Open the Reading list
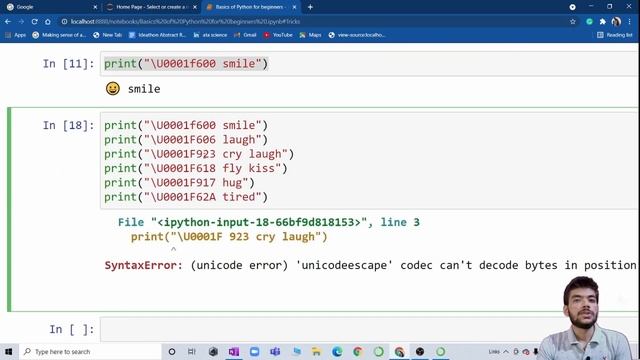The height and width of the screenshot is (360, 640). coord(615,35)
